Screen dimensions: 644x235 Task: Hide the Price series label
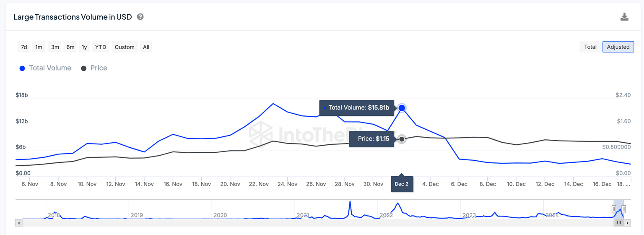coord(99,68)
